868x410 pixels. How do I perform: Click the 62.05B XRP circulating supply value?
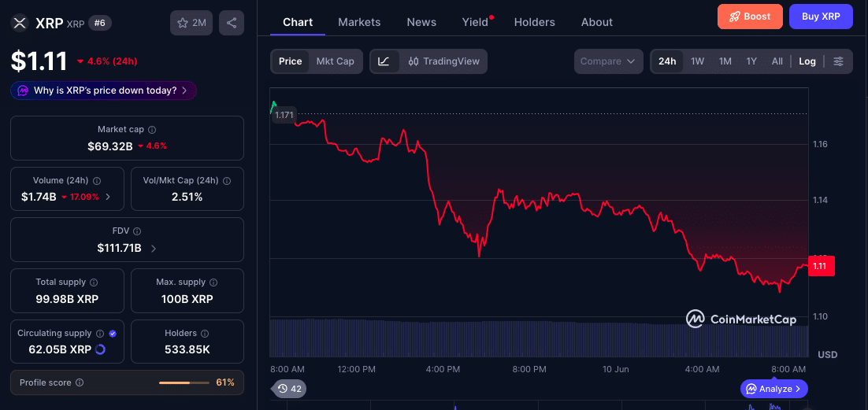60,349
